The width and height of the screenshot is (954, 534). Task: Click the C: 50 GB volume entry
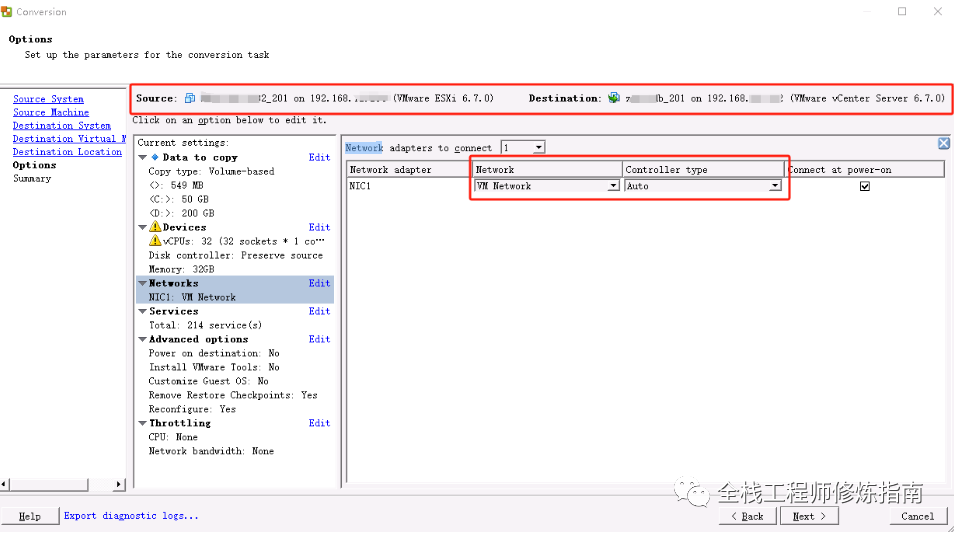coord(179,199)
